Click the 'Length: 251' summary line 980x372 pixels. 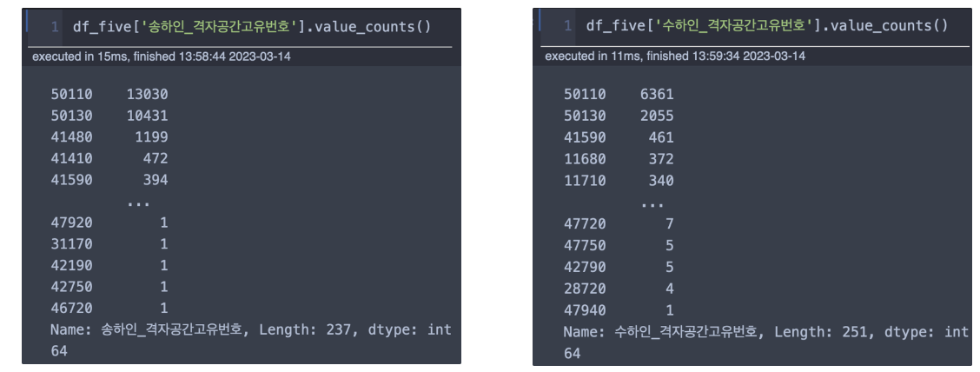(x=766, y=332)
